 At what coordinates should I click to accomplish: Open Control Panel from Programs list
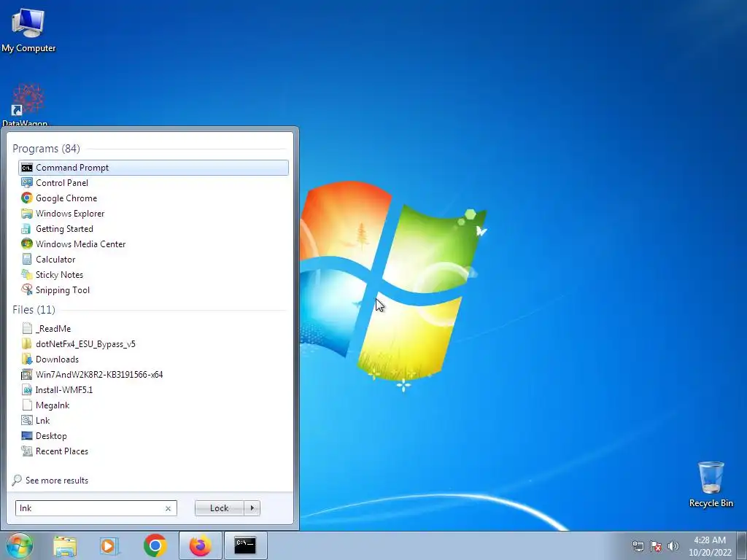pos(153,183)
